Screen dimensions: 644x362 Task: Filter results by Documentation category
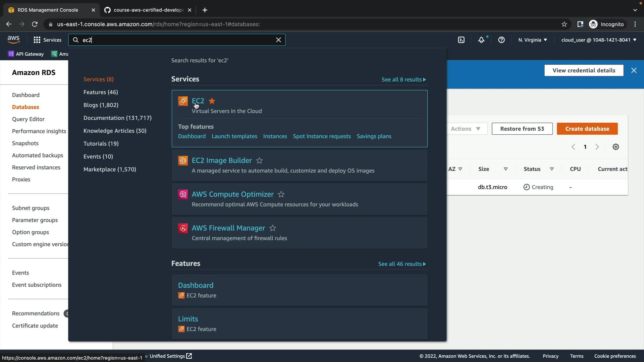pyautogui.click(x=117, y=118)
